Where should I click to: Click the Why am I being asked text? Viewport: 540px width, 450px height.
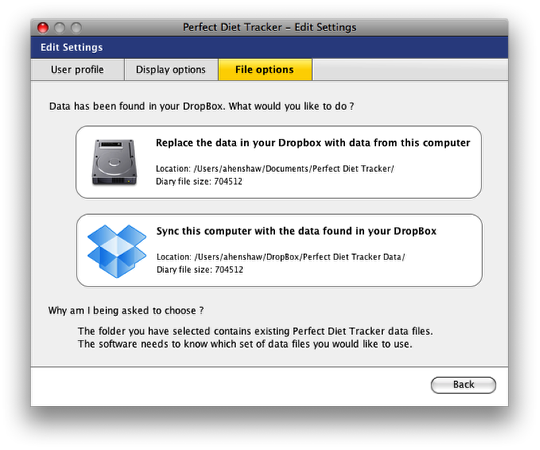click(126, 311)
